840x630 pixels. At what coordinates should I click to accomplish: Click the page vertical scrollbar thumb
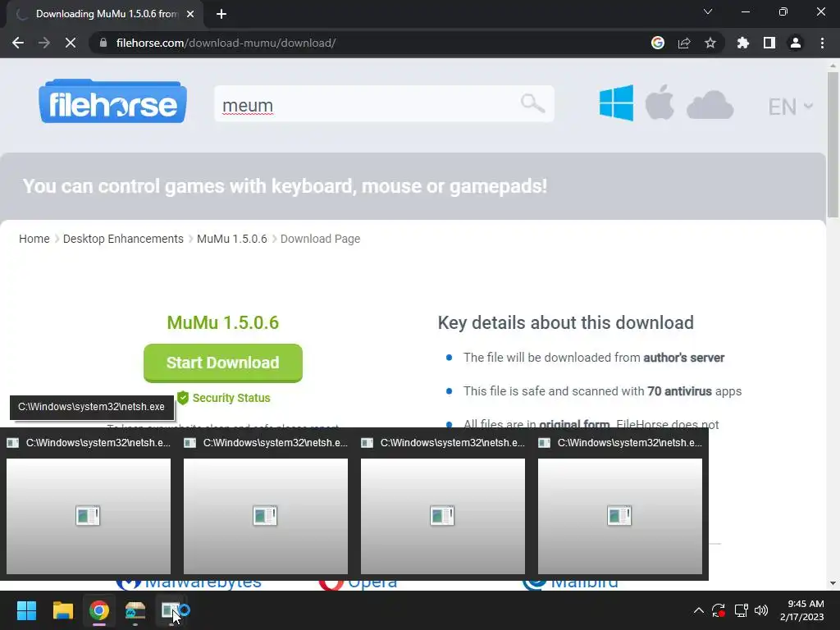833,144
